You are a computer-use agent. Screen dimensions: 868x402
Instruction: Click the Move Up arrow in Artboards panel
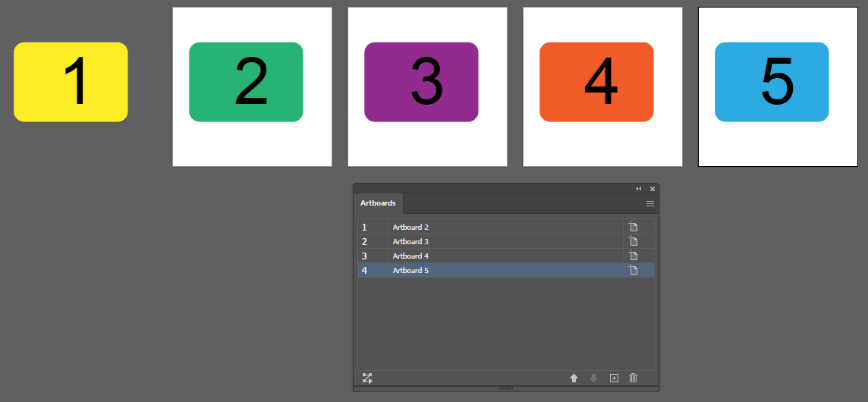(x=574, y=378)
